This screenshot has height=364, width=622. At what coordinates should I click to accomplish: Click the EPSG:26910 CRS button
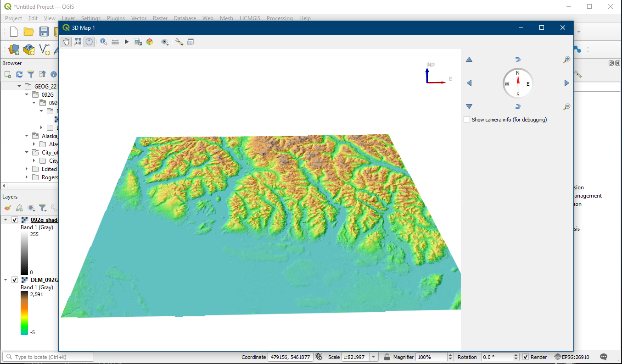tap(572, 357)
